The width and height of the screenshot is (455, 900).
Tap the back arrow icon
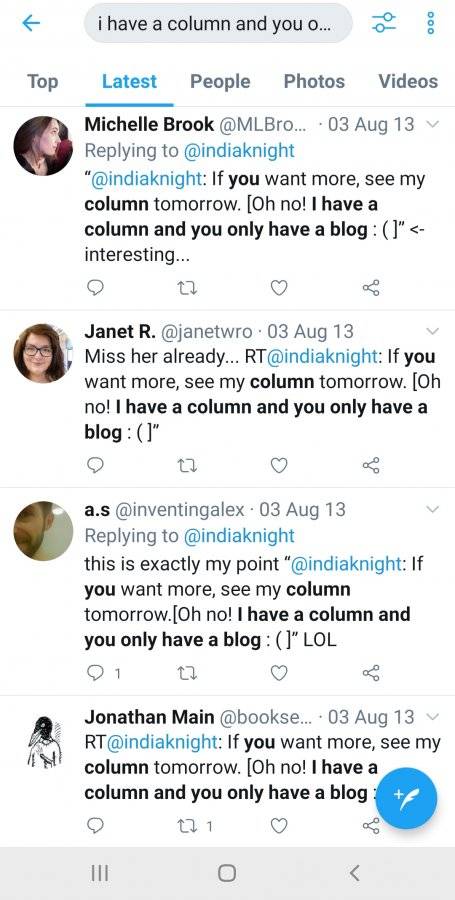31,23
